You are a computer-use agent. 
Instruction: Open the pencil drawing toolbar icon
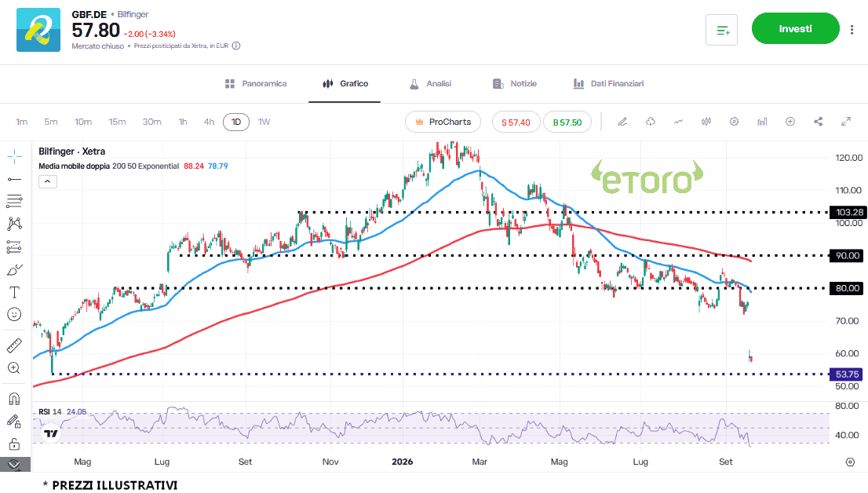[x=623, y=122]
